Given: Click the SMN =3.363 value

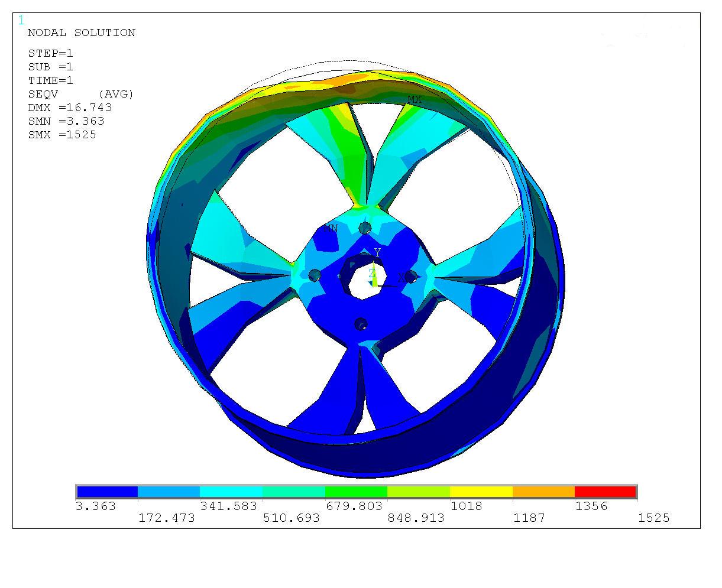Looking at the screenshot, I should (66, 121).
